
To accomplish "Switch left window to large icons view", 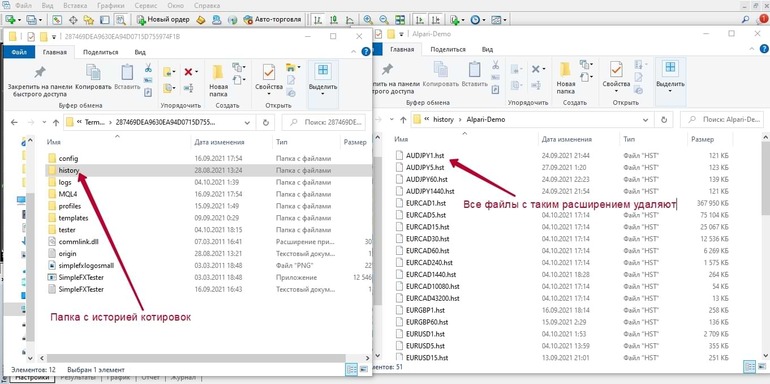I will [363, 369].
